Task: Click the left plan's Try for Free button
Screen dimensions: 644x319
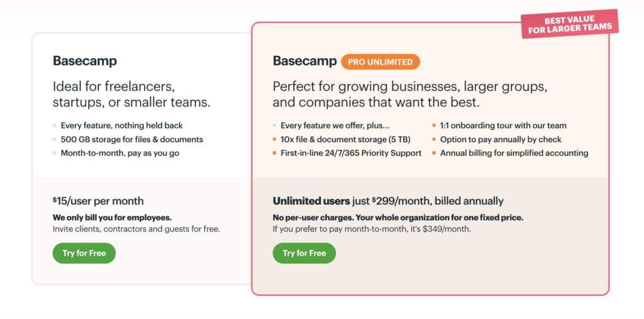Action: (84, 253)
